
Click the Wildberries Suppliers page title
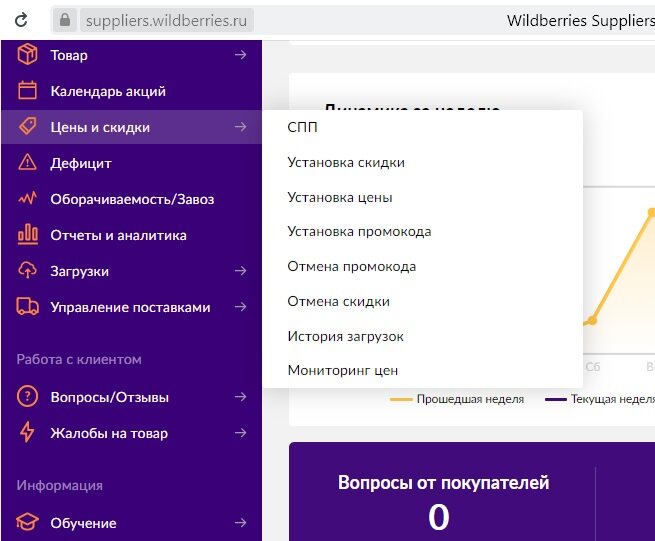tap(581, 20)
